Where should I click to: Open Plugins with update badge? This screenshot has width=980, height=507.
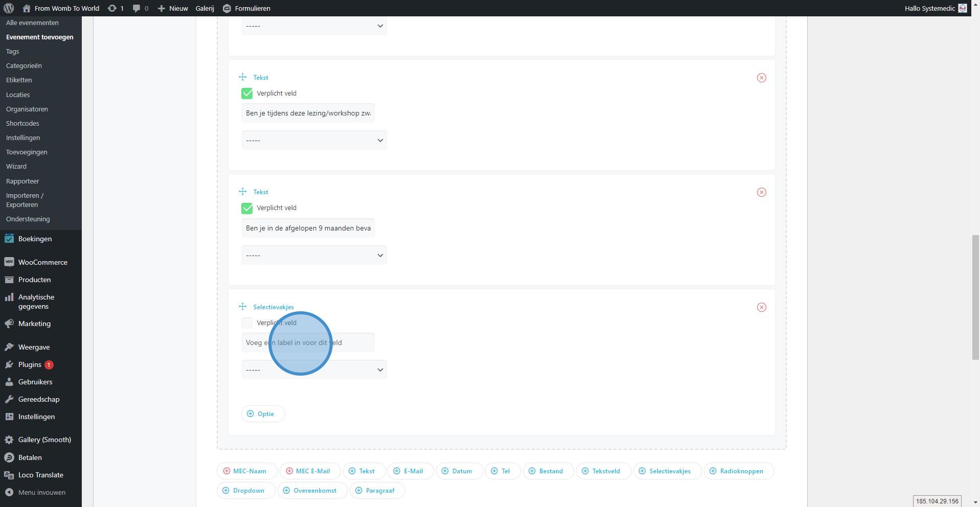click(x=30, y=364)
